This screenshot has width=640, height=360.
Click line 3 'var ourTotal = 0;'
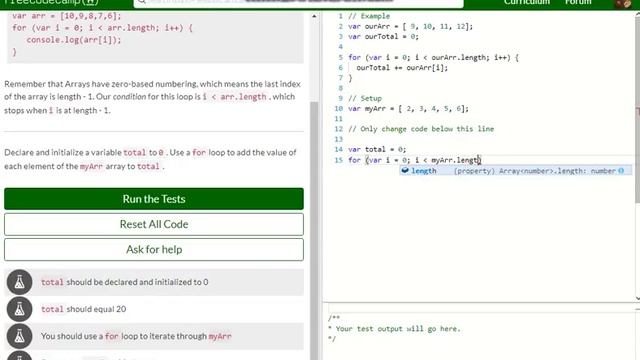click(383, 36)
